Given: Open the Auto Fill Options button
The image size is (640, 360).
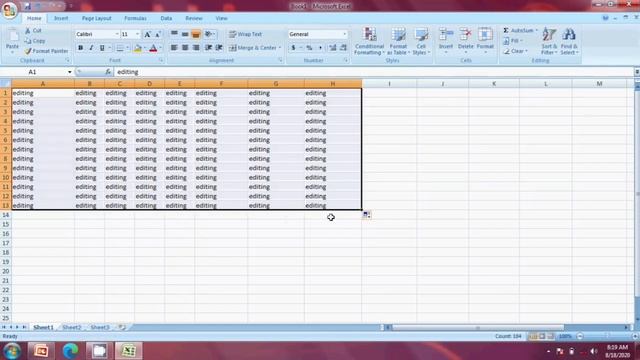Looking at the screenshot, I should click(x=367, y=215).
